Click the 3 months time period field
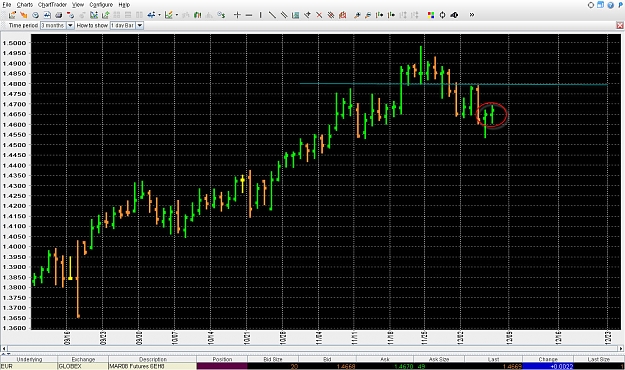Screen dimensions: 625x370 click(53, 26)
